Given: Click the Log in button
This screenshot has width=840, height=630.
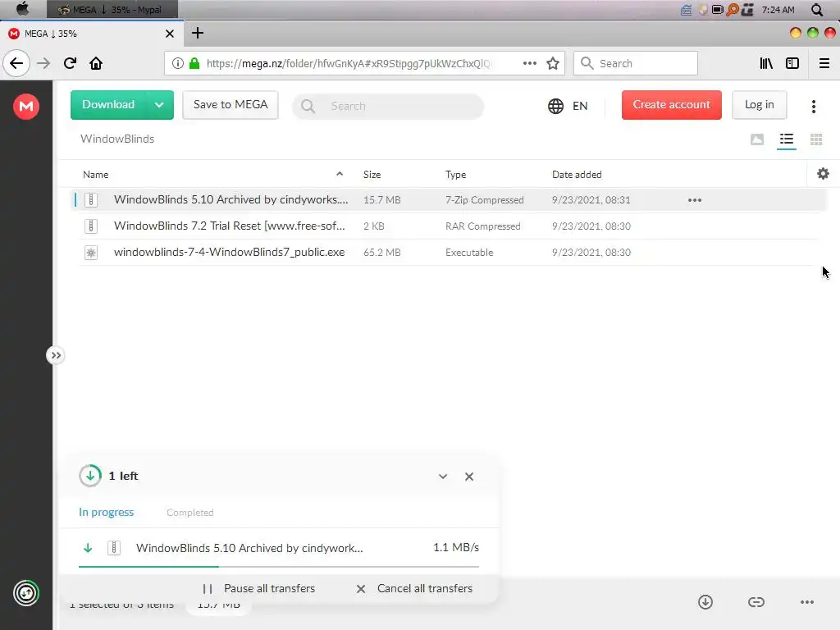Looking at the screenshot, I should coord(759,104).
